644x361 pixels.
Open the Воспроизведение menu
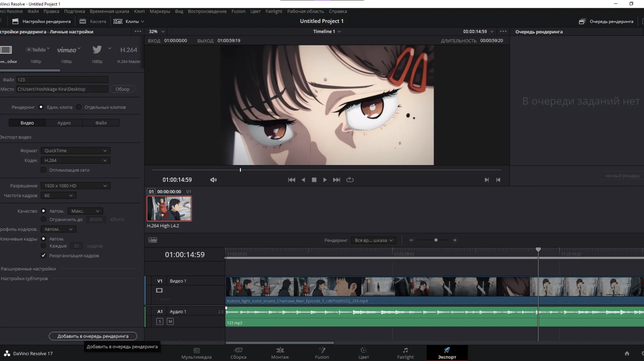click(x=207, y=11)
